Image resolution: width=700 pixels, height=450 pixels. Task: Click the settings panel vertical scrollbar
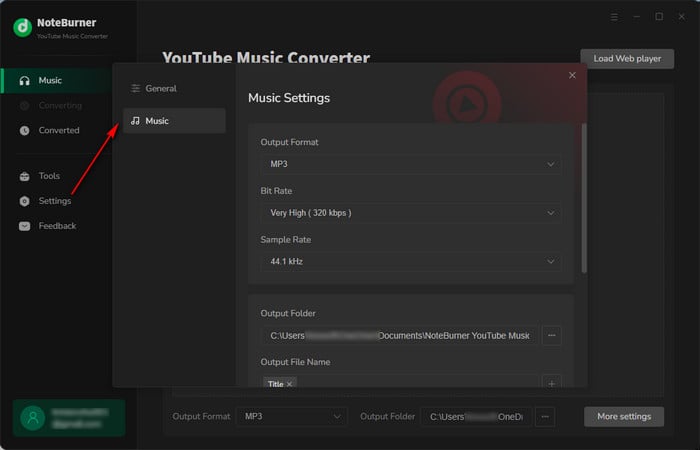pyautogui.click(x=584, y=200)
